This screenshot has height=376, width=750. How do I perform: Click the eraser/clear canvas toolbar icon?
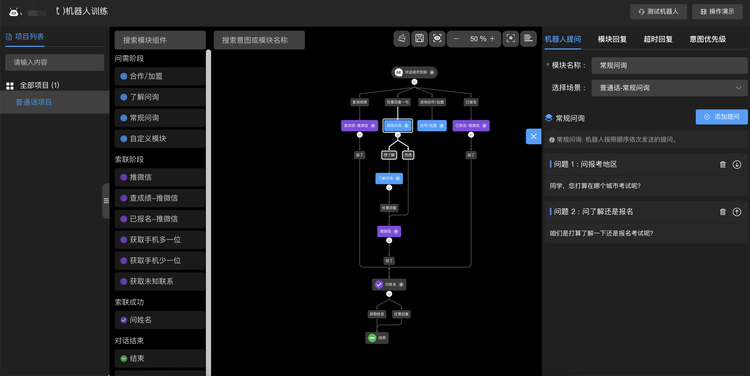point(402,39)
